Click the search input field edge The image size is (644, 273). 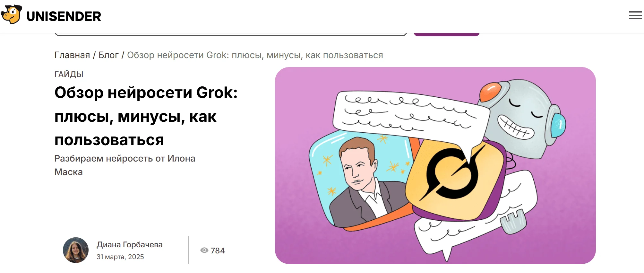231,34
